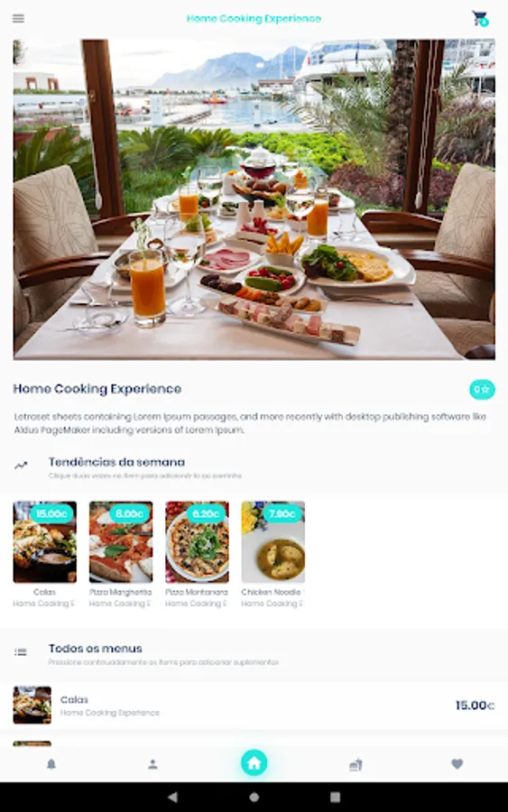The height and width of the screenshot is (812, 508).
Task: Open the favorites heart tab
Action: click(457, 764)
